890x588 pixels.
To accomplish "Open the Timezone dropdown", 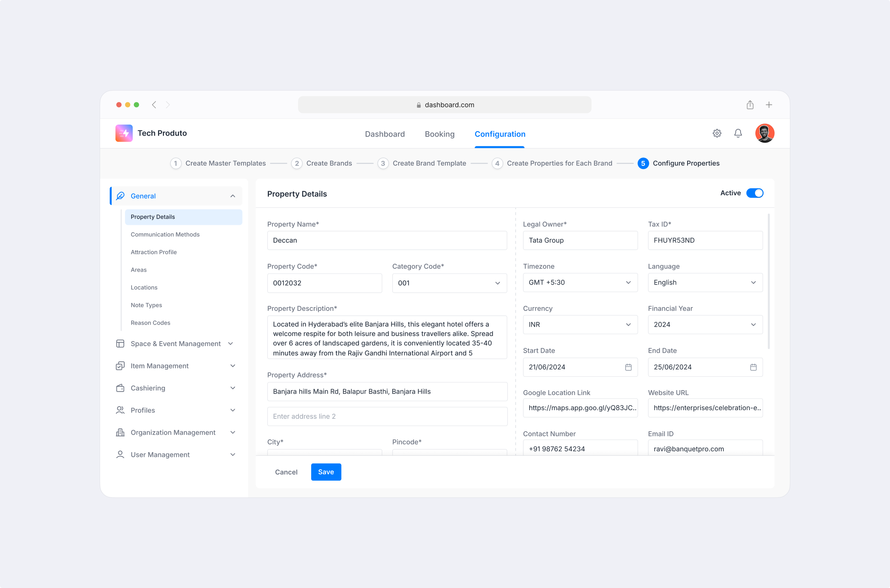I will point(628,282).
